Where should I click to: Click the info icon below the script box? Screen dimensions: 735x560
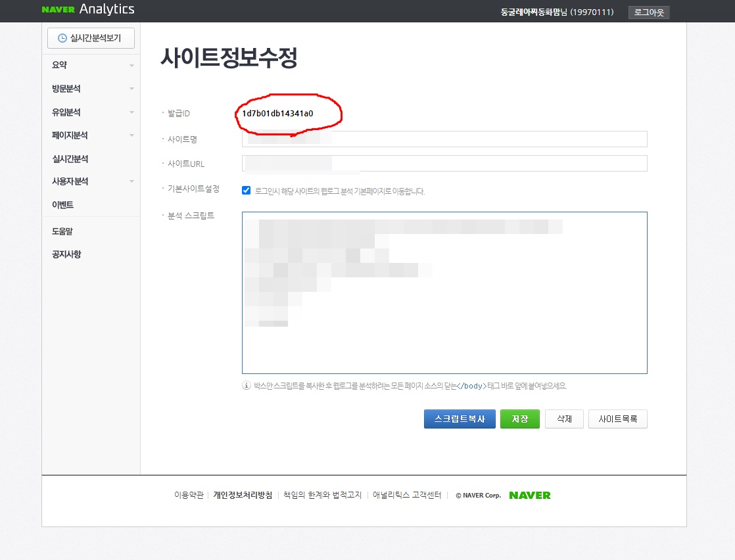[x=246, y=386]
